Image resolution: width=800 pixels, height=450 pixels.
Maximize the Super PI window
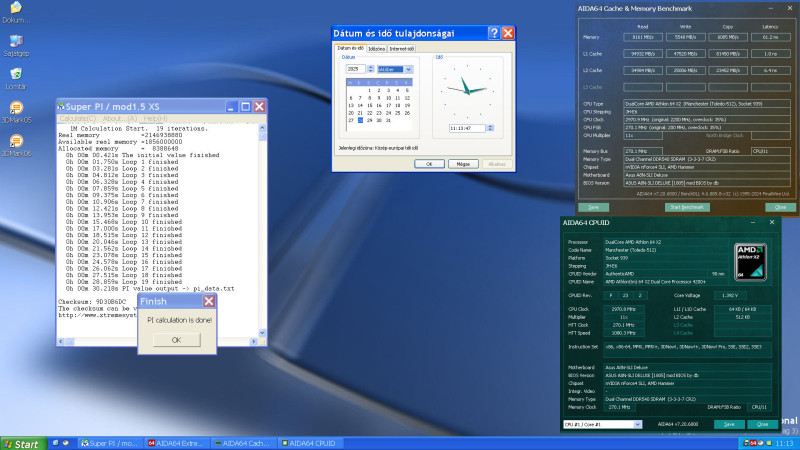coord(245,107)
